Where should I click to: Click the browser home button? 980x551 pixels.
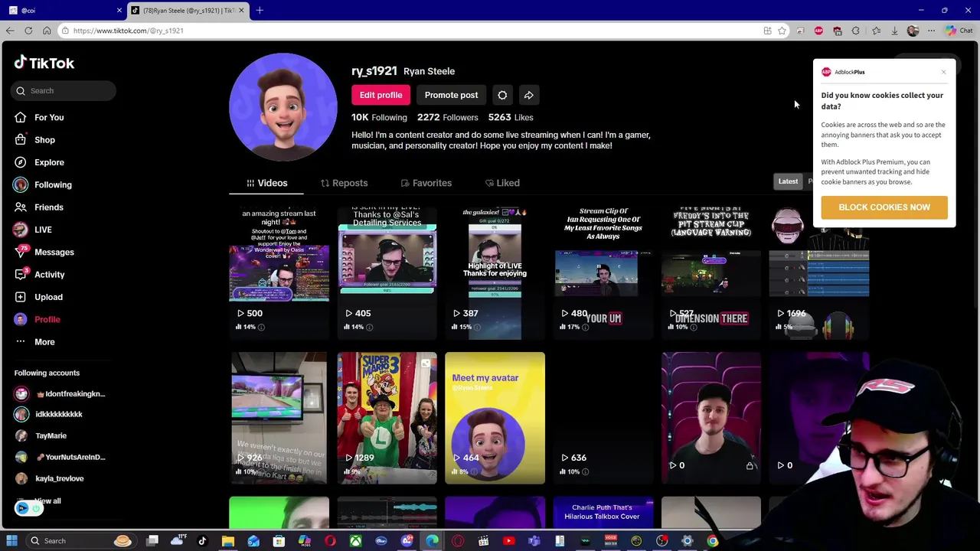[x=47, y=31]
